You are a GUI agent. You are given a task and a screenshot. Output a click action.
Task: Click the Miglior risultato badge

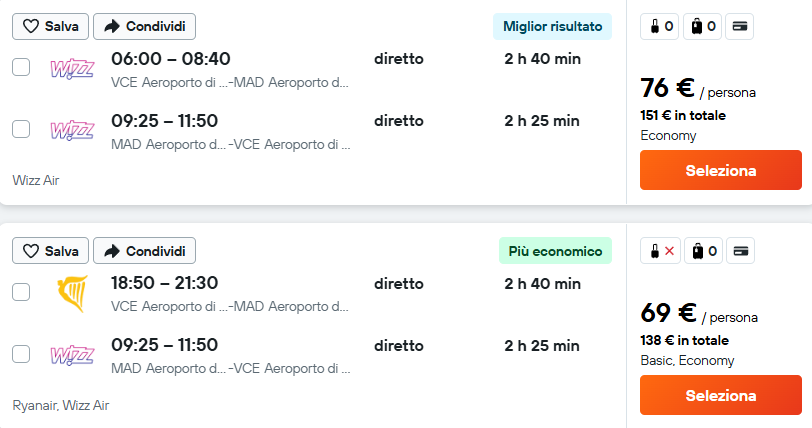pos(553,26)
